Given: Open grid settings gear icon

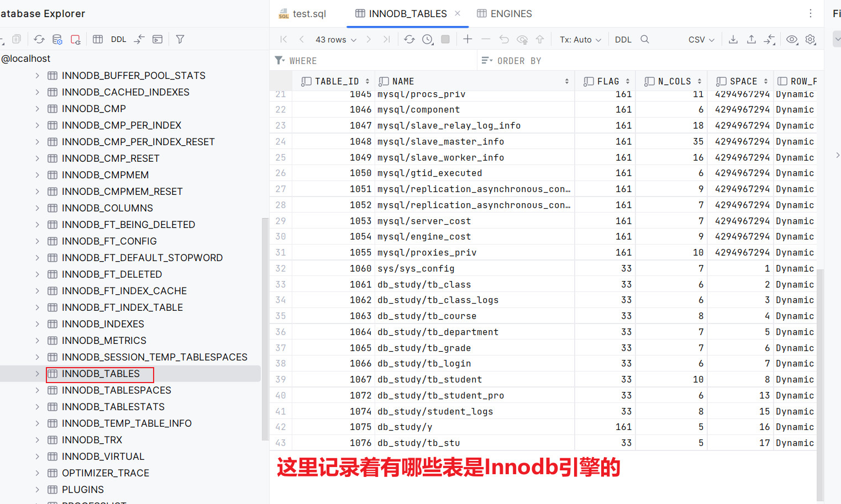Looking at the screenshot, I should [x=811, y=39].
